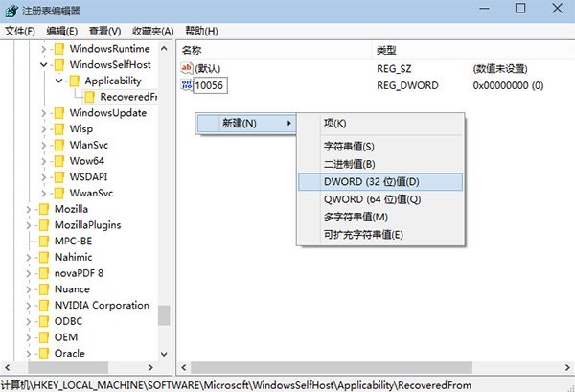This screenshot has width=575, height=392.
Task: Expand the WindowsRuntime tree node
Action: pyautogui.click(x=44, y=49)
